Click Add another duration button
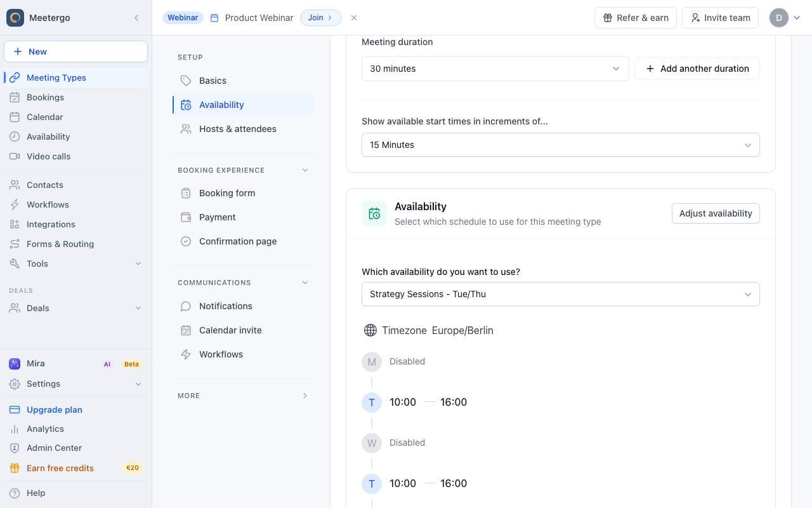The image size is (812, 508). (x=697, y=69)
